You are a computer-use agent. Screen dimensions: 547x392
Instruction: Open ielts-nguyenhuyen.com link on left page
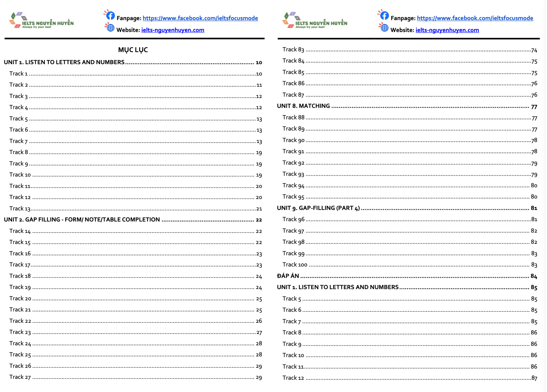click(x=173, y=30)
